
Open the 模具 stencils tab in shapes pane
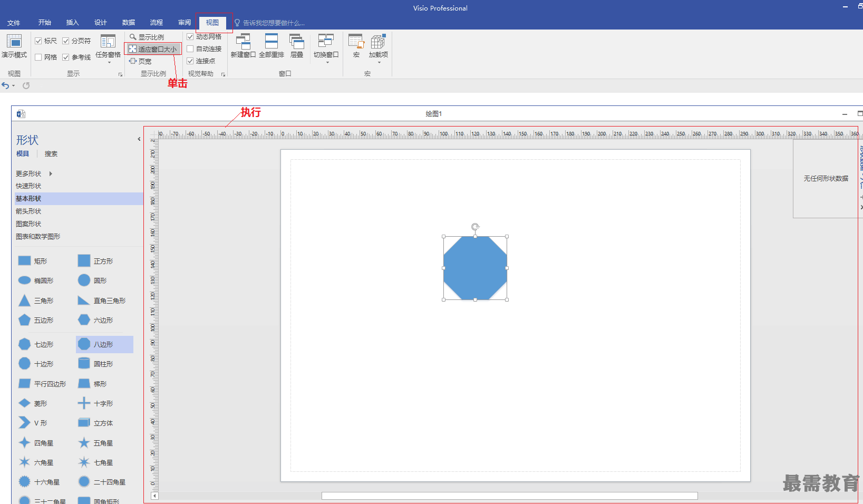coord(23,154)
